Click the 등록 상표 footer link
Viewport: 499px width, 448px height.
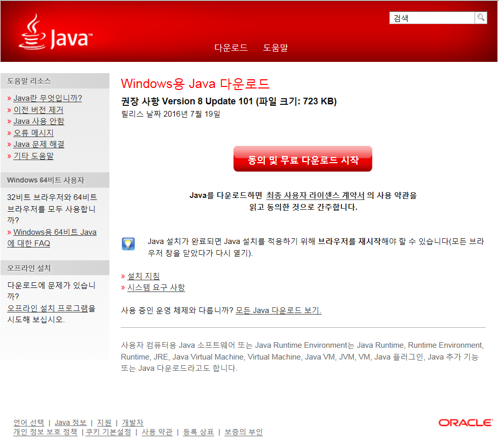(198, 432)
